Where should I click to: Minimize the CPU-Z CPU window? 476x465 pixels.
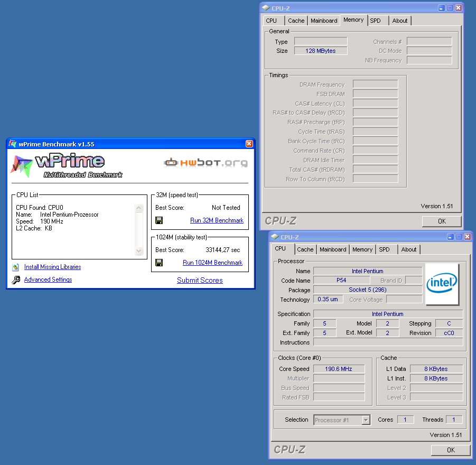pos(451,237)
